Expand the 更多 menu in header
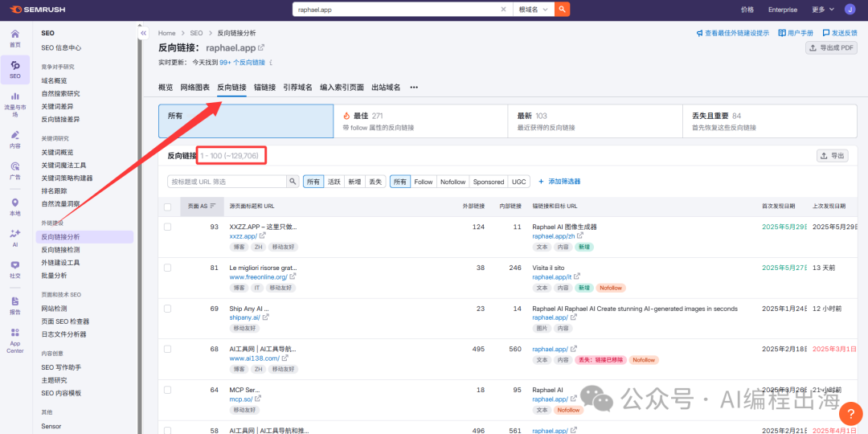Image resolution: width=868 pixels, height=434 pixels. (x=821, y=10)
